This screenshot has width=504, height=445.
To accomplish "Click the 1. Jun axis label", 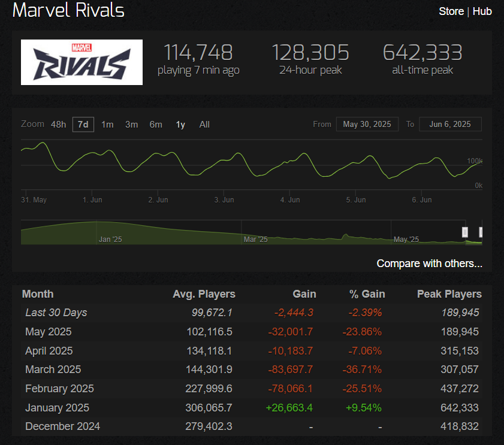I will tap(92, 200).
